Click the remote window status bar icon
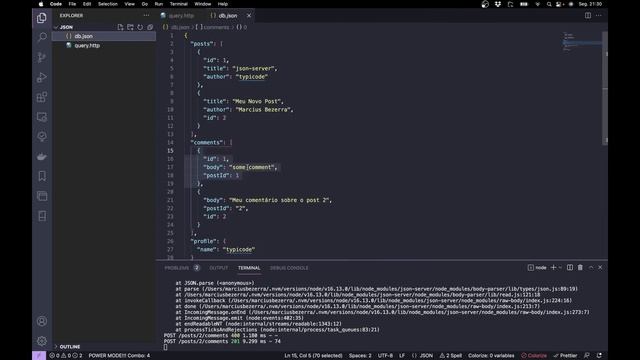Image resolution: width=640 pixels, height=360 pixels. (39, 356)
